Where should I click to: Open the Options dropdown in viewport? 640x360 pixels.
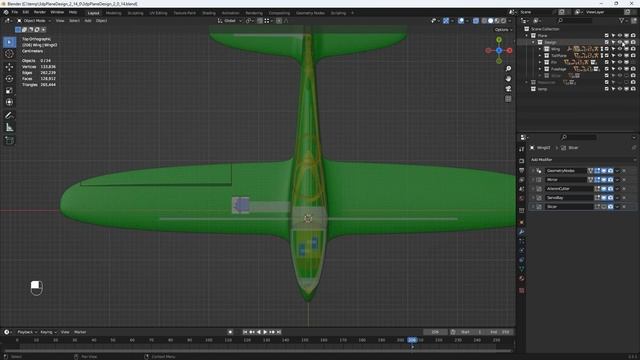click(503, 30)
